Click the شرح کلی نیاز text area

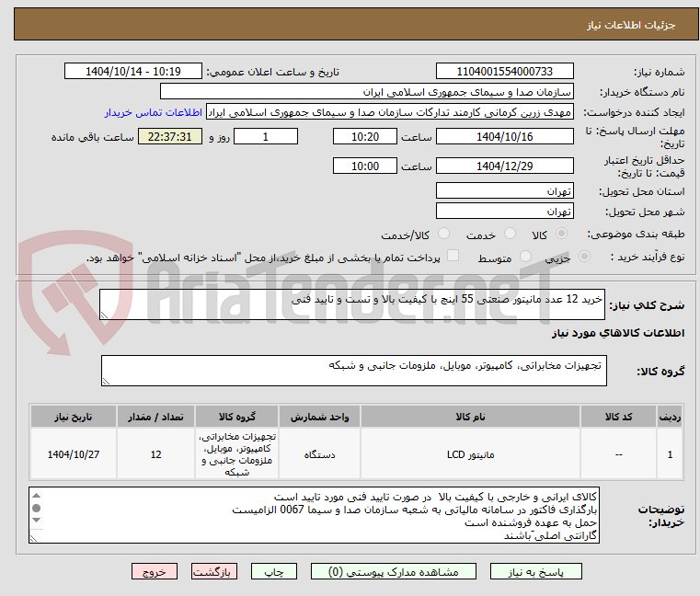pyautogui.click(x=351, y=304)
